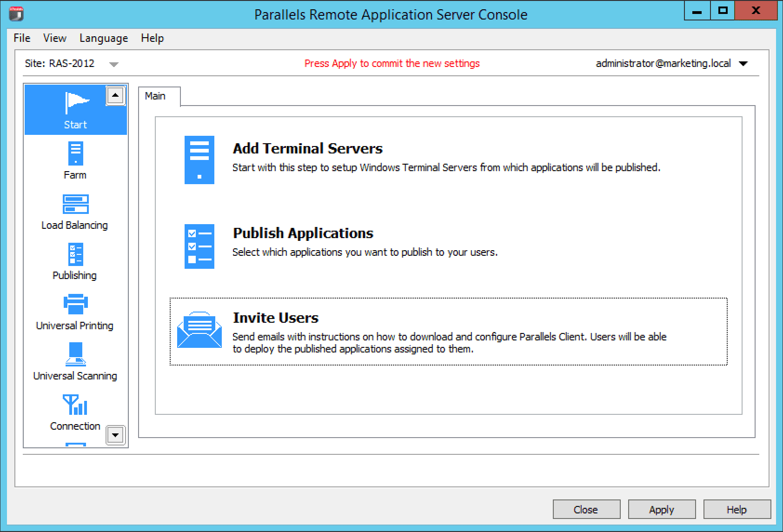
Task: Maximize the console window
Action: pyautogui.click(x=723, y=11)
